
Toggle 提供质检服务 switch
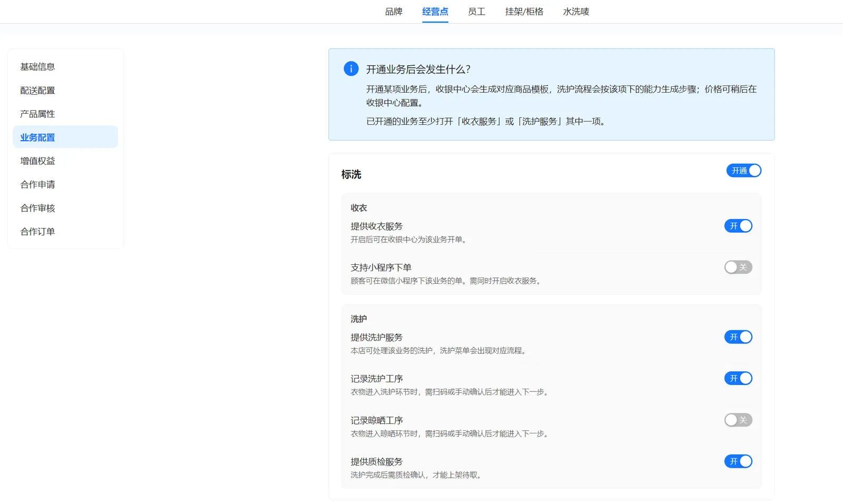click(x=738, y=461)
